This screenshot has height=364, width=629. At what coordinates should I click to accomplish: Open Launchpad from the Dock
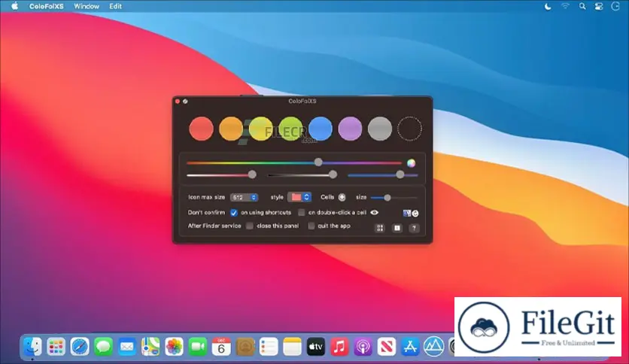point(56,347)
